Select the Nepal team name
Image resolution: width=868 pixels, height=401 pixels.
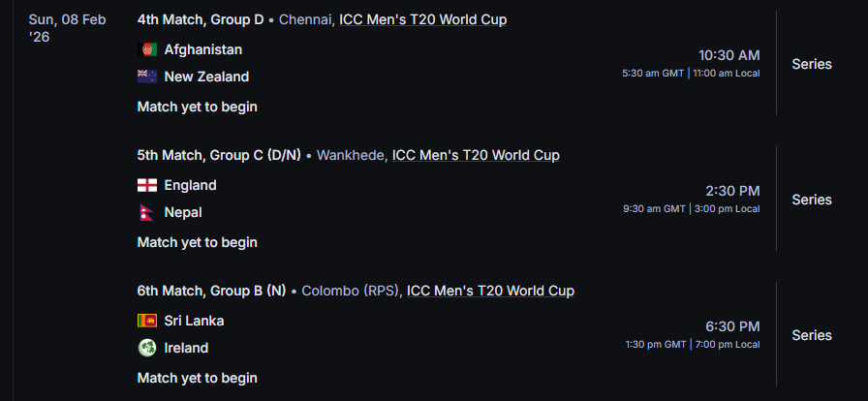[183, 212]
